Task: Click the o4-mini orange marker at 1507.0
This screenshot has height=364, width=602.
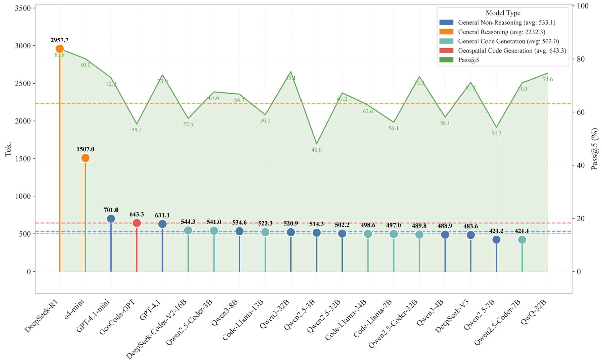Action: (x=85, y=158)
